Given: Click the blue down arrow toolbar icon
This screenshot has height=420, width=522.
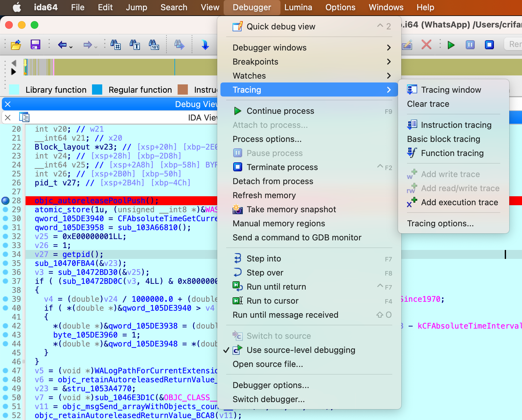Looking at the screenshot, I should pos(205,45).
